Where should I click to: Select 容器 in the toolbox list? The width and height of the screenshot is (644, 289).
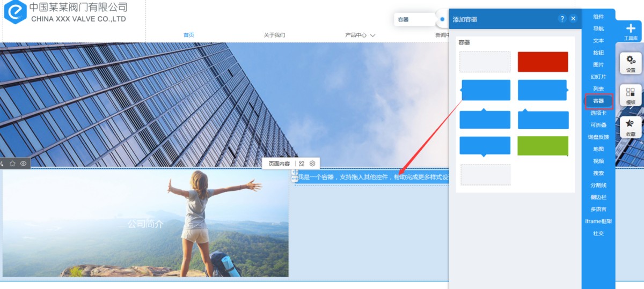pyautogui.click(x=598, y=101)
